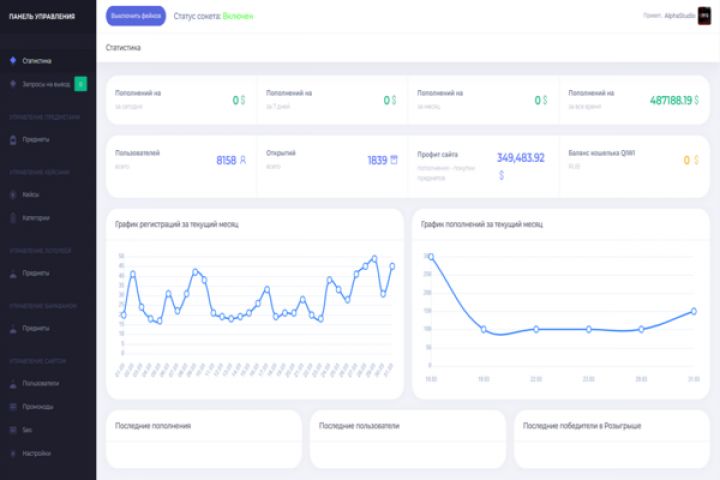
Task: Click the График регистраций за текущий месяц title
Action: [x=177, y=225]
